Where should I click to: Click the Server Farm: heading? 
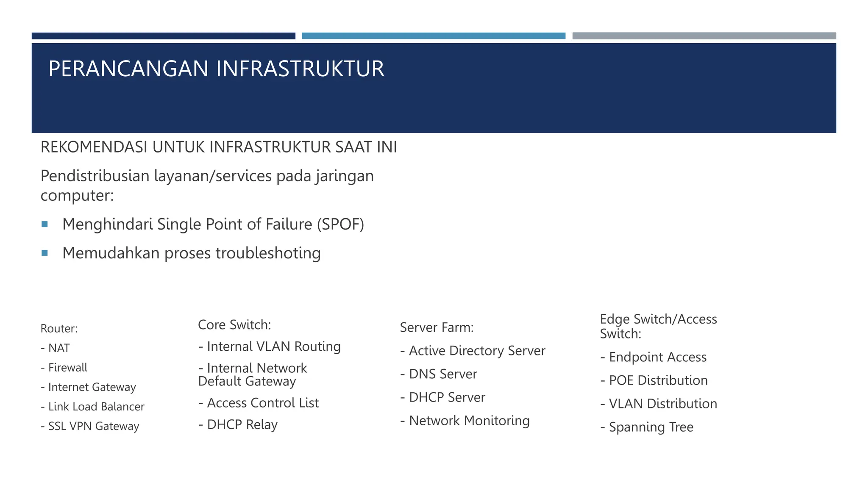tap(437, 327)
